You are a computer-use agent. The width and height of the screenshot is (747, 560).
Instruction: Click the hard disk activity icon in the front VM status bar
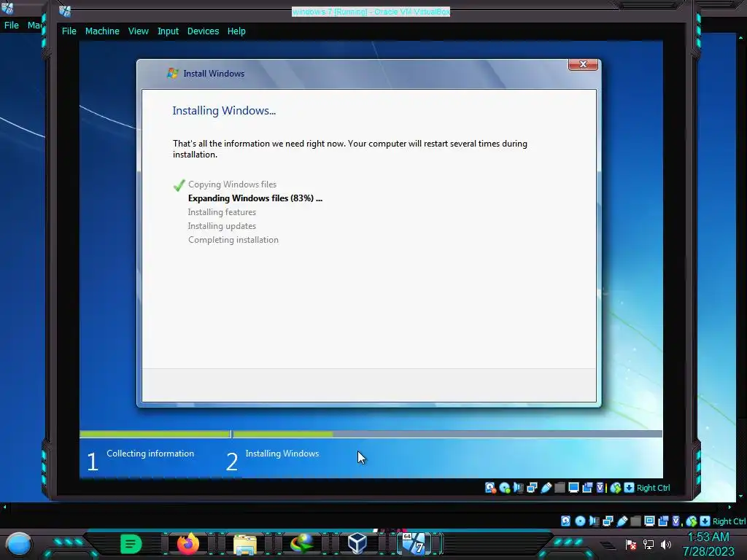click(x=490, y=488)
